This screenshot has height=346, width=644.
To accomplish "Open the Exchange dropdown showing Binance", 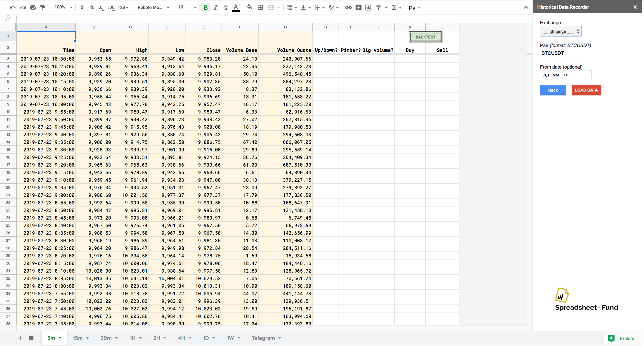I will (x=561, y=31).
